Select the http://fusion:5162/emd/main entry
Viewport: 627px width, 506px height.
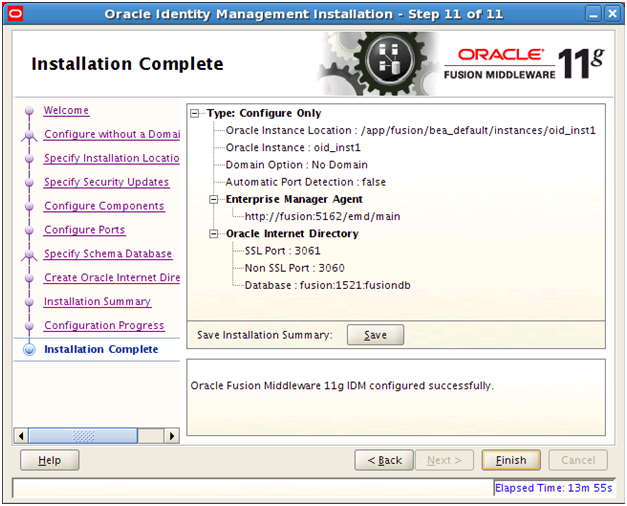[x=322, y=216]
